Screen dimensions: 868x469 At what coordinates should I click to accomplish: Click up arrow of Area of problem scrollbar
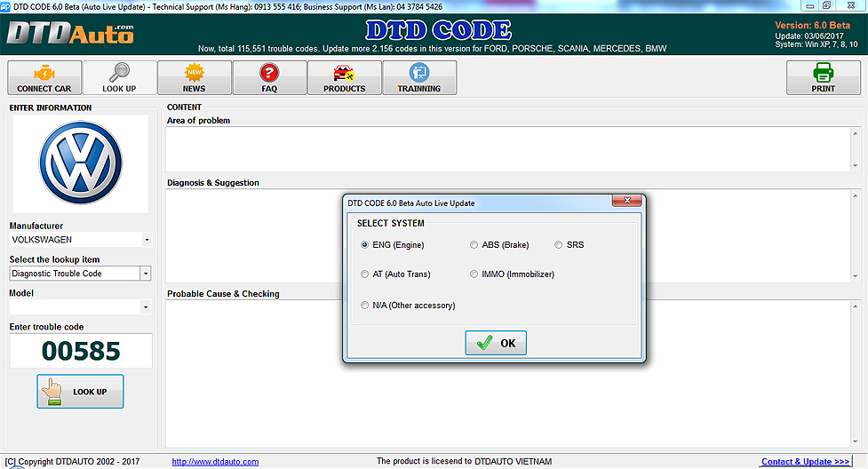coord(856,133)
